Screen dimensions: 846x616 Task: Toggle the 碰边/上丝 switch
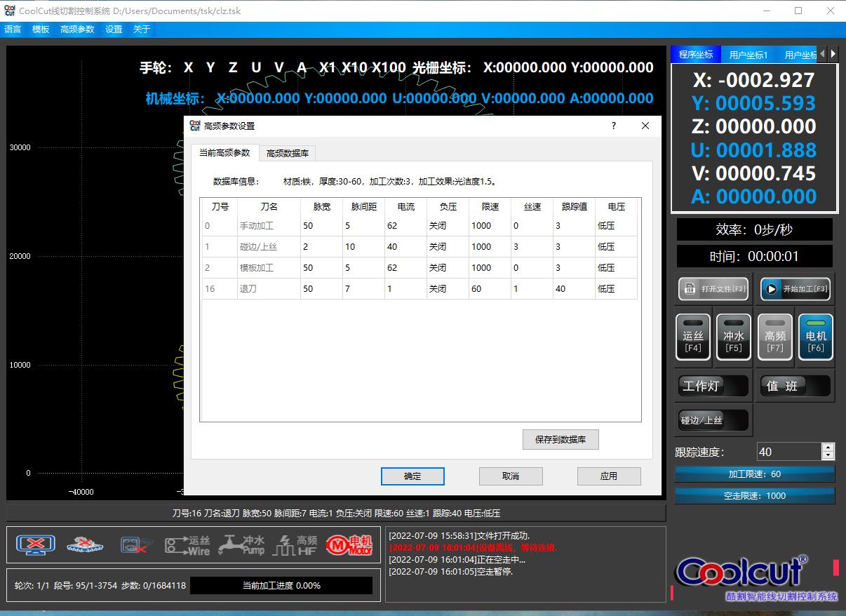[713, 420]
